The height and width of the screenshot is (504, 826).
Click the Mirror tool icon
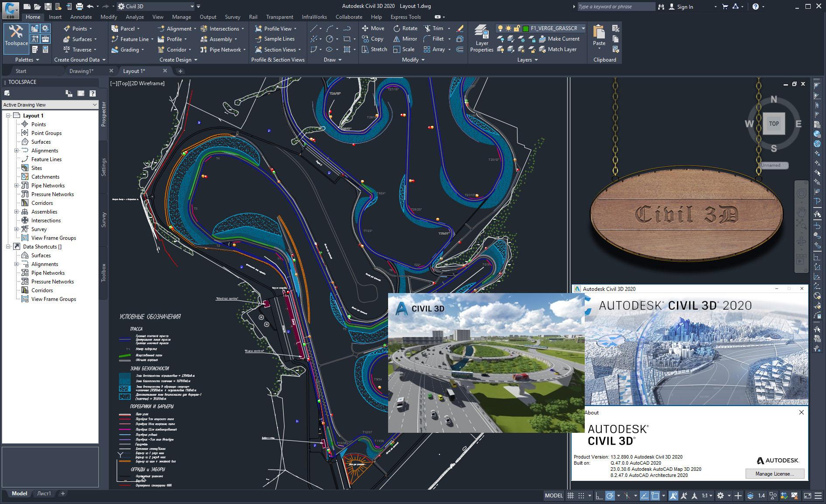coord(397,39)
